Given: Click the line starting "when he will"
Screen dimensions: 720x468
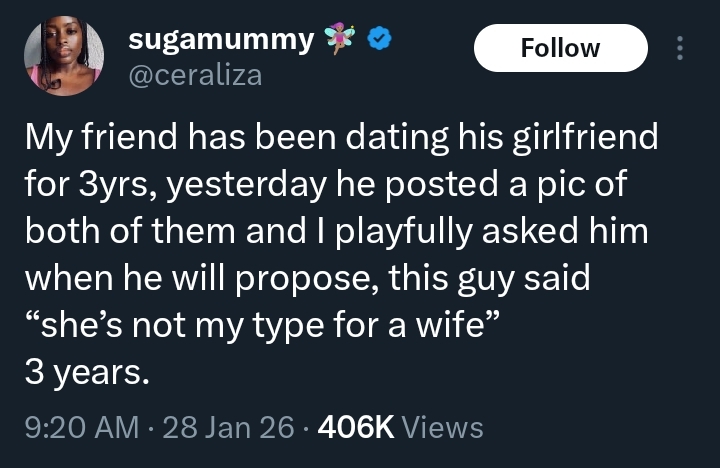Looking at the screenshot, I should [x=307, y=278].
